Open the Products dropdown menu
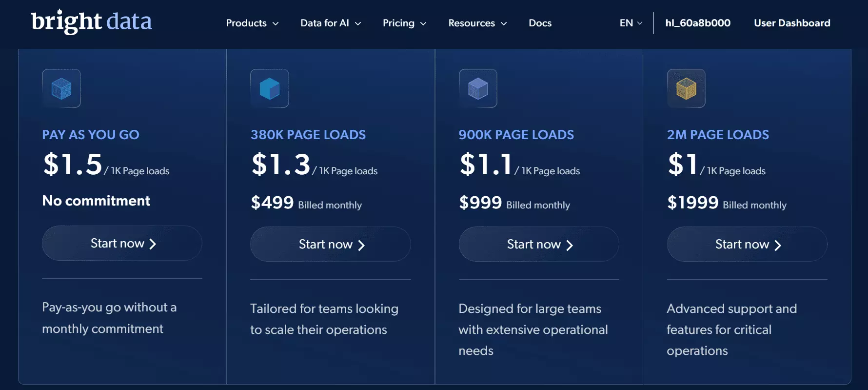This screenshot has height=390, width=868. pos(252,23)
